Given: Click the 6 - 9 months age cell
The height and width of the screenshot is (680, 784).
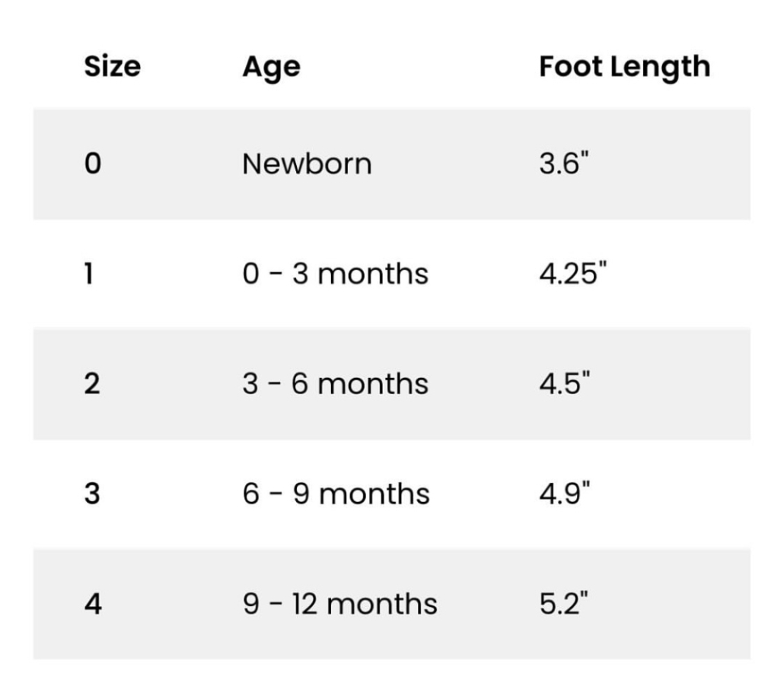Looking at the screenshot, I should coord(336,494).
